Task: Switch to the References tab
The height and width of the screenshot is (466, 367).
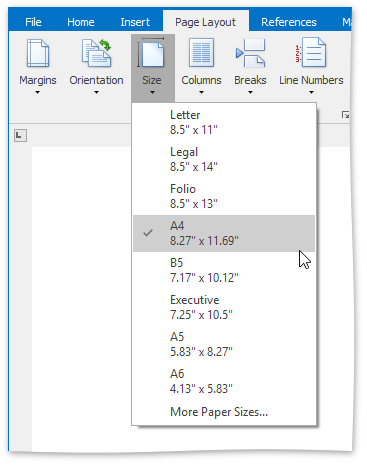Action: click(289, 22)
